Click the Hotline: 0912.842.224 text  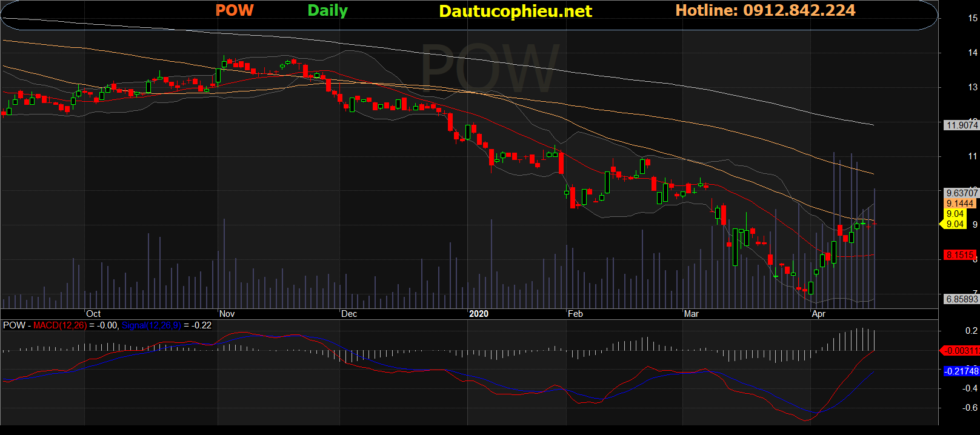point(765,10)
